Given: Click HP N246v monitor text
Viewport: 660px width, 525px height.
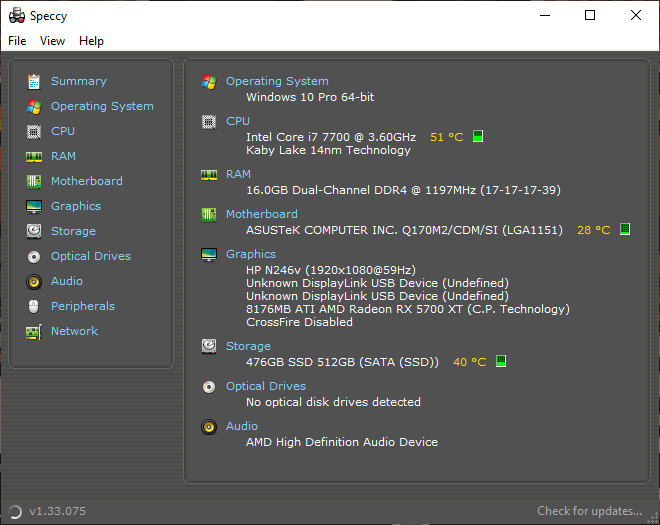Looking at the screenshot, I should [331, 270].
